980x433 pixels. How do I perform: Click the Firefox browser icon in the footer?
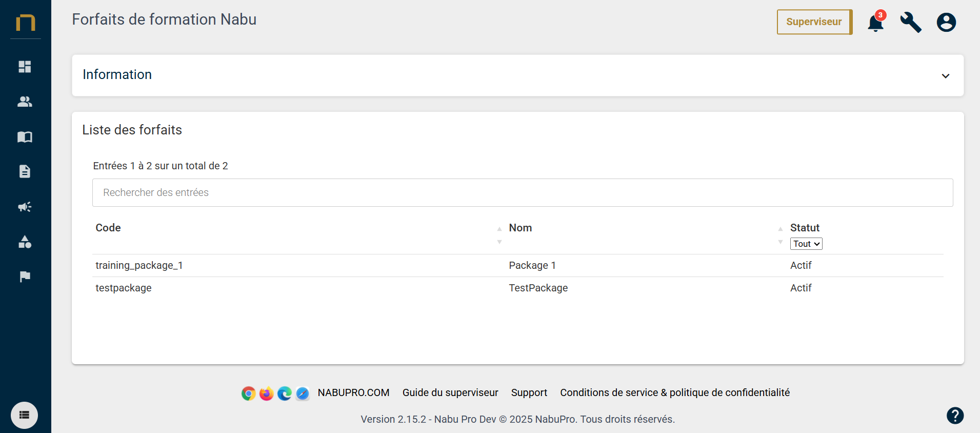(266, 393)
